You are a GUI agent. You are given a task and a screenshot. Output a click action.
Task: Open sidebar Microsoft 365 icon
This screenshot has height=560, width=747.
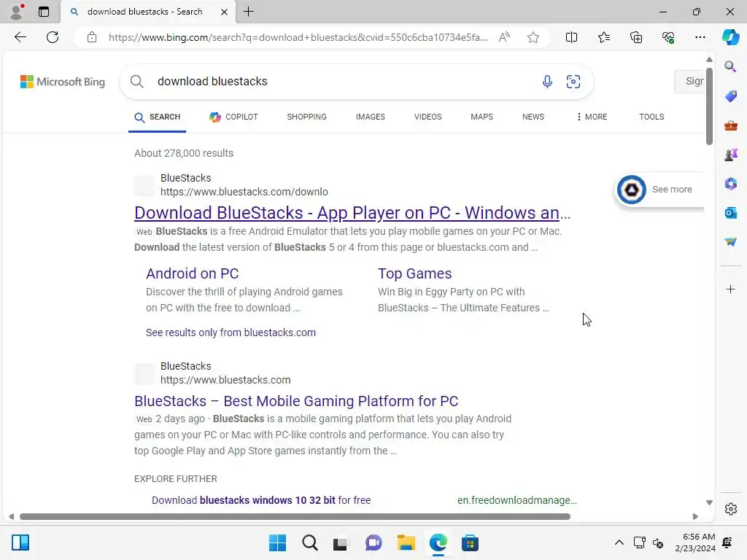pos(730,184)
